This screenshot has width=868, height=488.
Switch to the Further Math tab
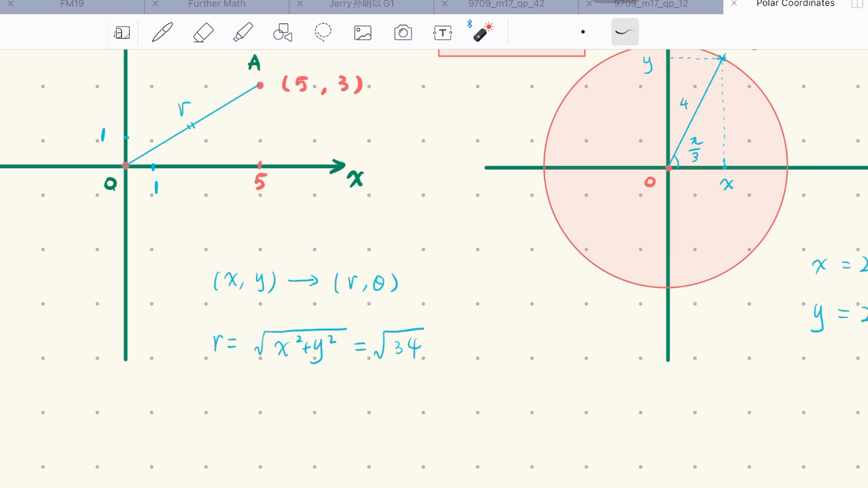[217, 4]
